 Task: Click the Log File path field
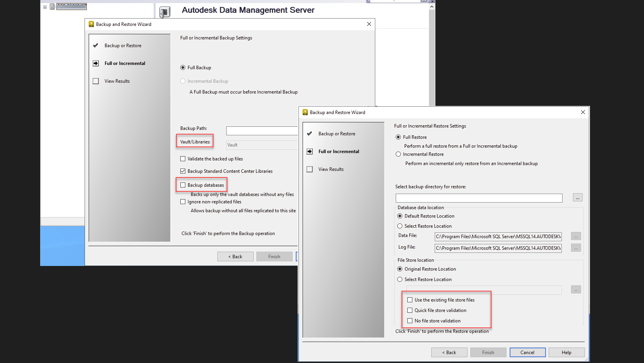tap(498, 248)
